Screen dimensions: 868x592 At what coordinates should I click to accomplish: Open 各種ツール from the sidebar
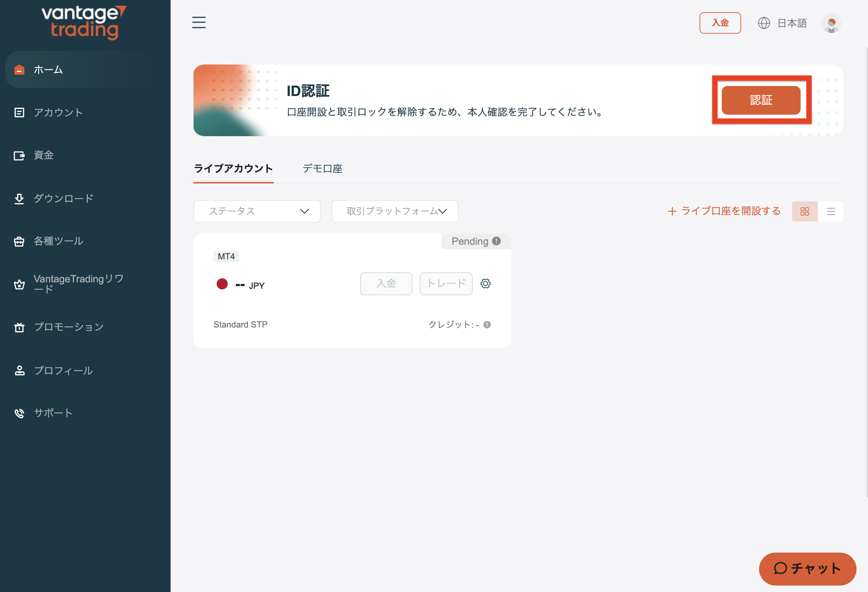click(58, 241)
